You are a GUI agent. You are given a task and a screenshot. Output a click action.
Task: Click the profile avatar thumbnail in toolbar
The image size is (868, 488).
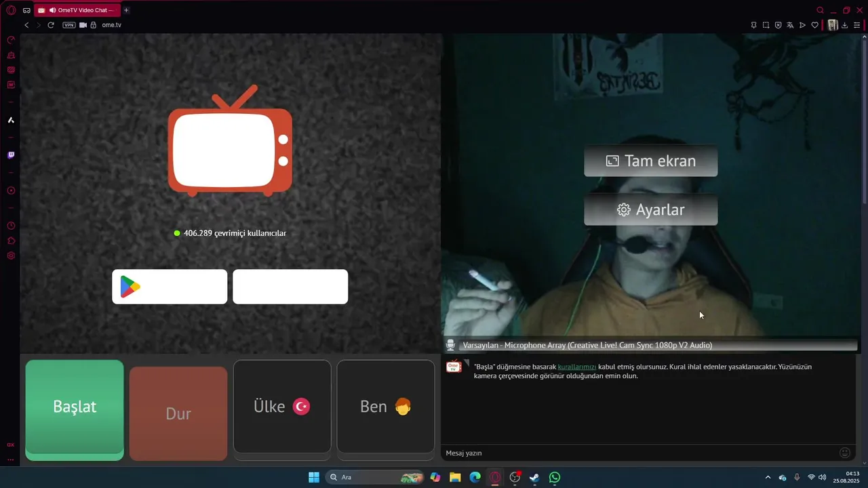tap(833, 25)
